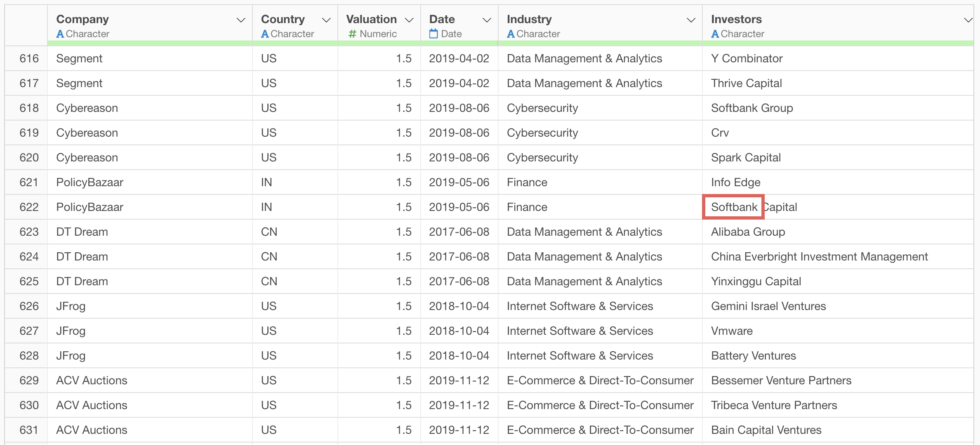Click PolicyBazaar company cell in row 622

click(x=150, y=207)
